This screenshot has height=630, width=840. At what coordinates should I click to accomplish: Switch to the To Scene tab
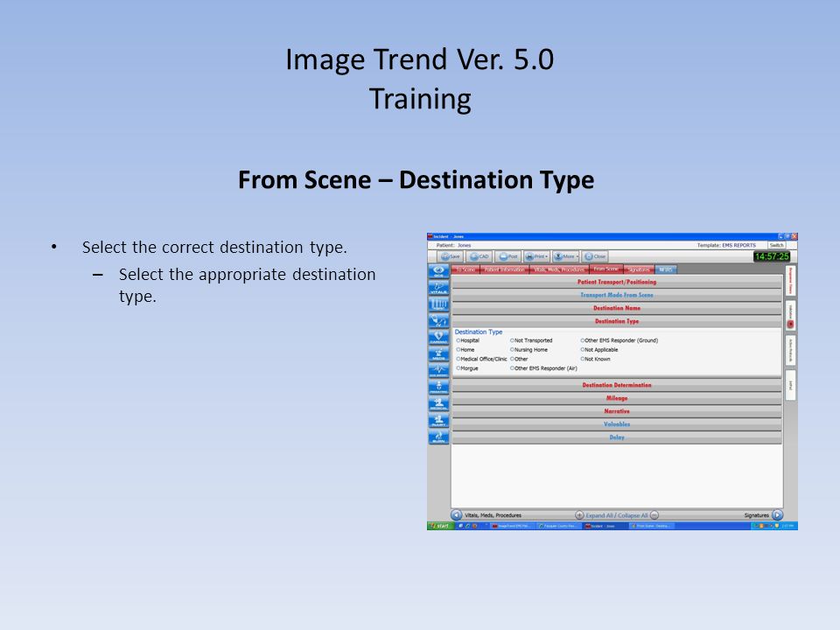pyautogui.click(x=465, y=269)
